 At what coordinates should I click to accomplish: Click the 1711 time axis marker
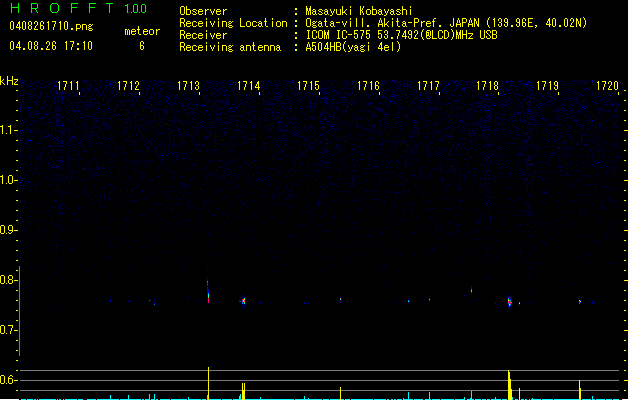point(68,86)
